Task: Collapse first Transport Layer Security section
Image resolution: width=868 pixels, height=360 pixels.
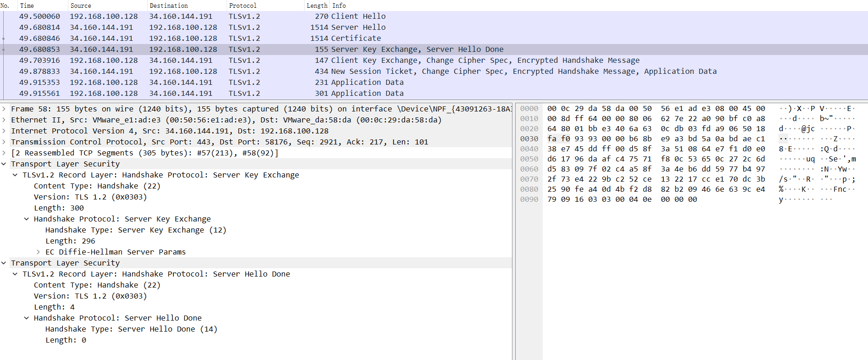Action: click(x=4, y=164)
